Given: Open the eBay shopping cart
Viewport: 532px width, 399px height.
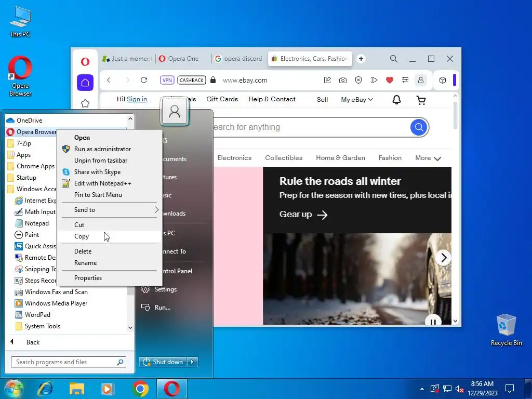Looking at the screenshot, I should coord(421,100).
